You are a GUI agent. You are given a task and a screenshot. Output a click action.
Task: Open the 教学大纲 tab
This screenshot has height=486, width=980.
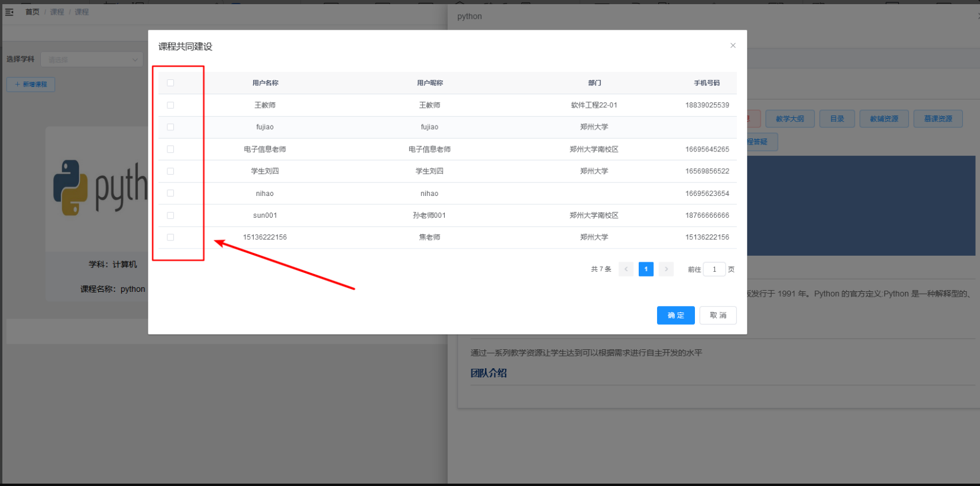790,119
